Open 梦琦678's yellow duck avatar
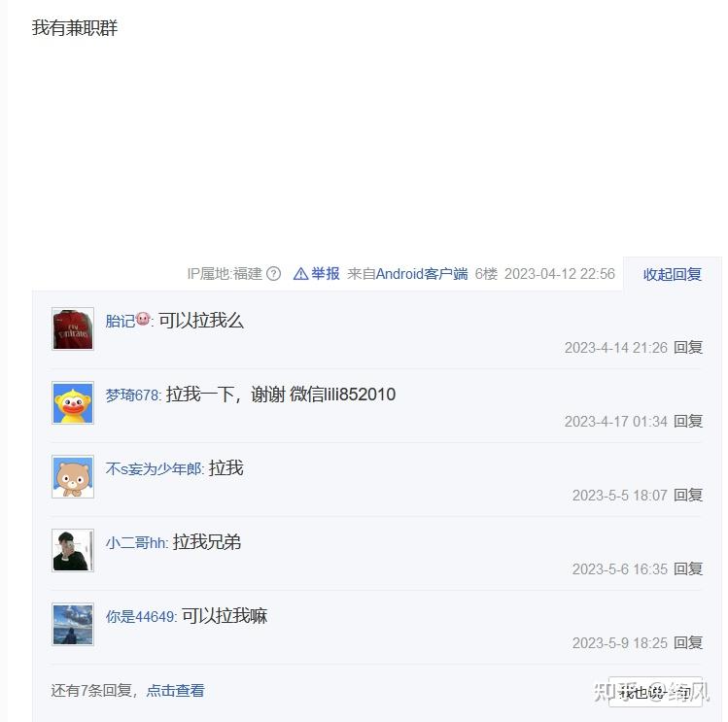728x722 pixels. pos(73,402)
